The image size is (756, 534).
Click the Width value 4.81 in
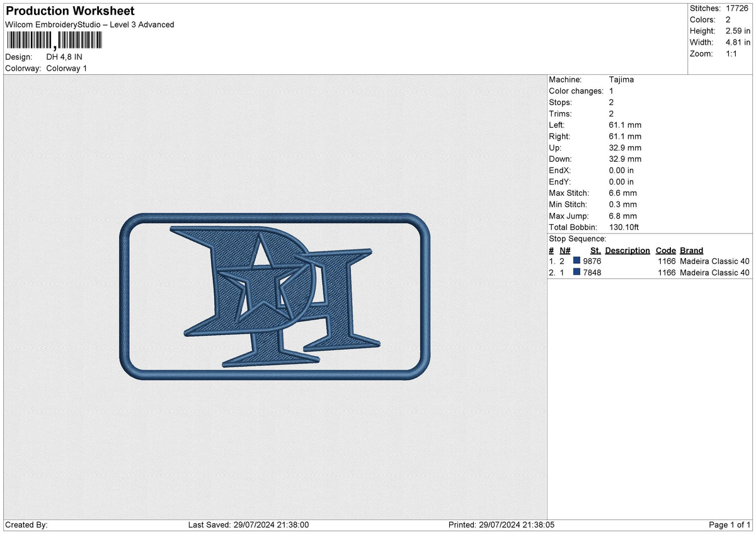tap(738, 42)
